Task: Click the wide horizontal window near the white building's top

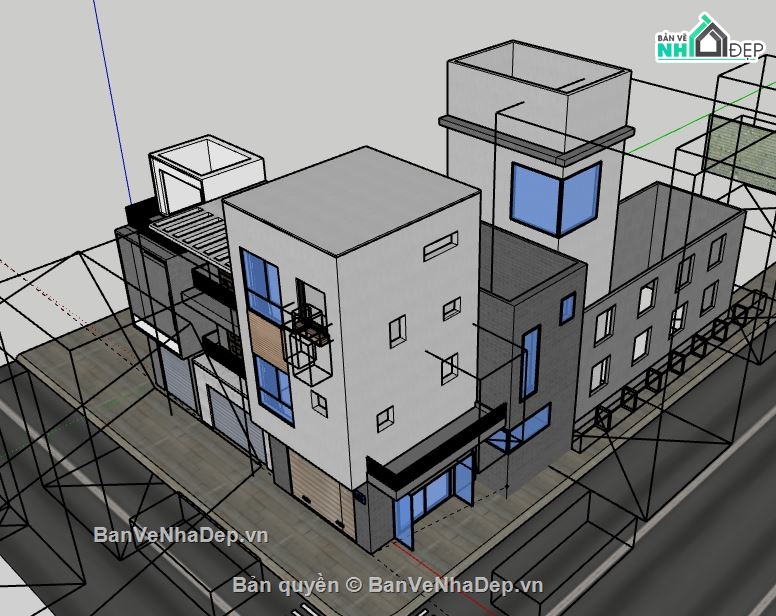Action: pos(440,246)
